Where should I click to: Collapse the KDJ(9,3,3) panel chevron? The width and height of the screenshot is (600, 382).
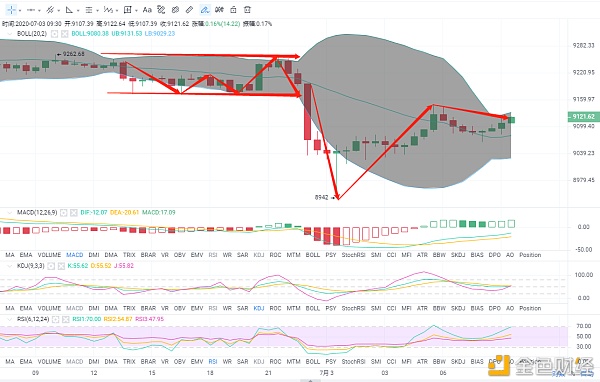pyautogui.click(x=10, y=266)
